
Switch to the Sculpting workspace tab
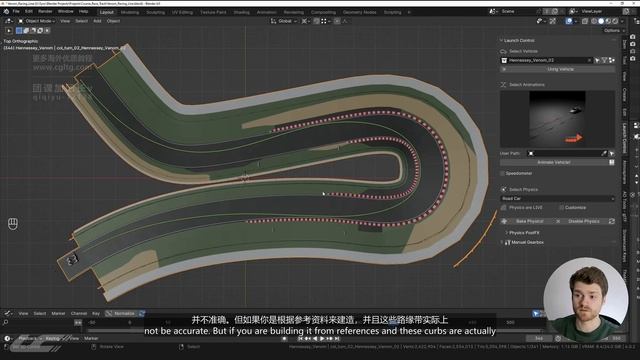pos(156,12)
